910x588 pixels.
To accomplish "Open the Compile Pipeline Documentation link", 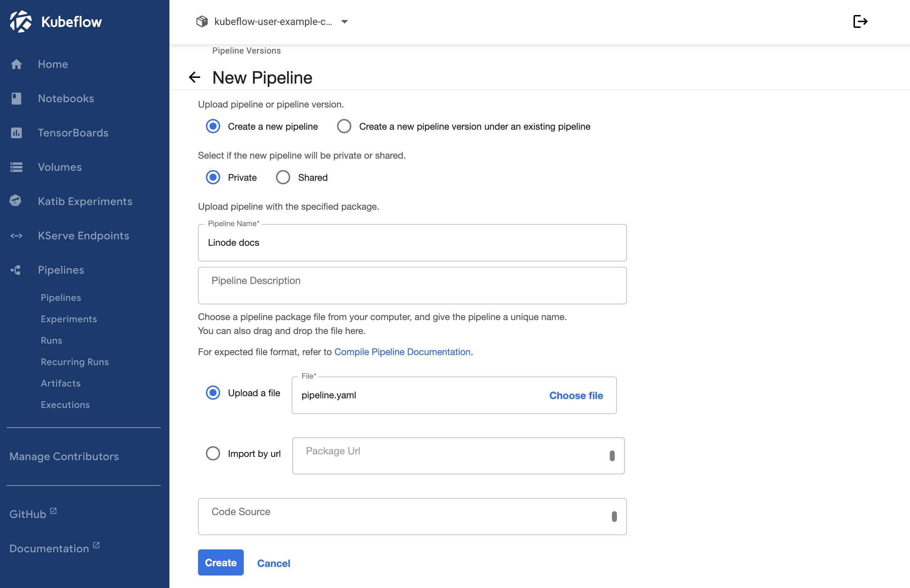I will point(402,352).
